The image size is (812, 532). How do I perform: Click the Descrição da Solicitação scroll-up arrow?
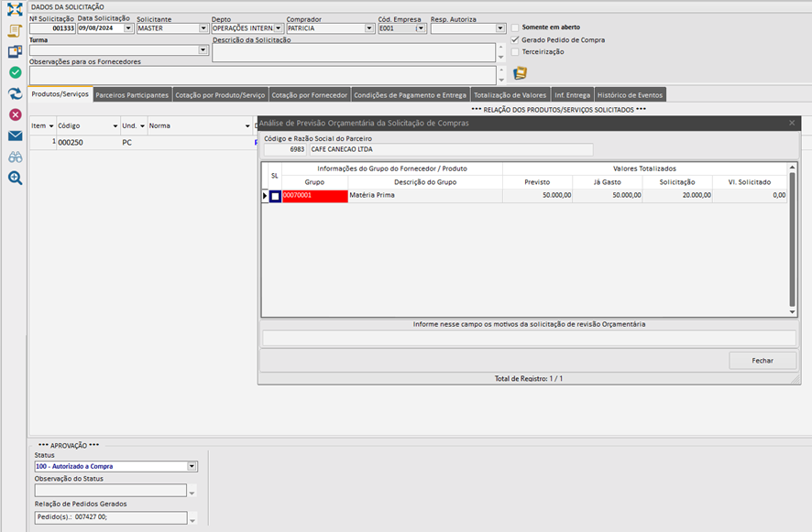coord(500,47)
